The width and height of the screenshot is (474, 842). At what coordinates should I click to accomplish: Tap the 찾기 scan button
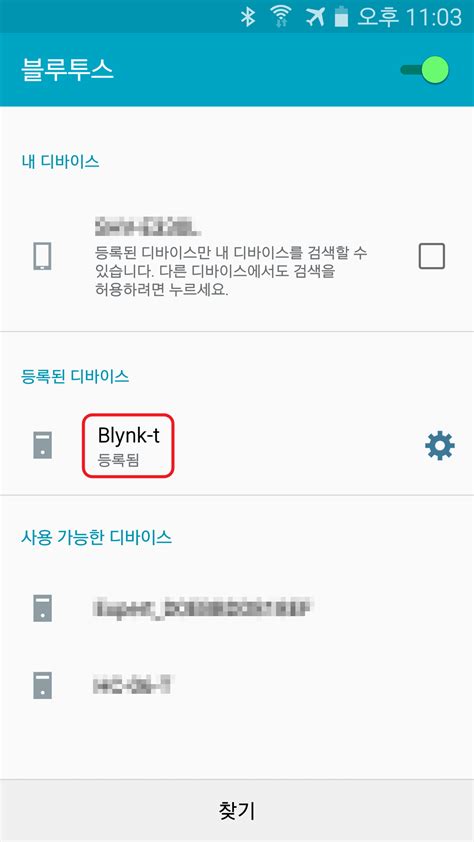pos(237,810)
